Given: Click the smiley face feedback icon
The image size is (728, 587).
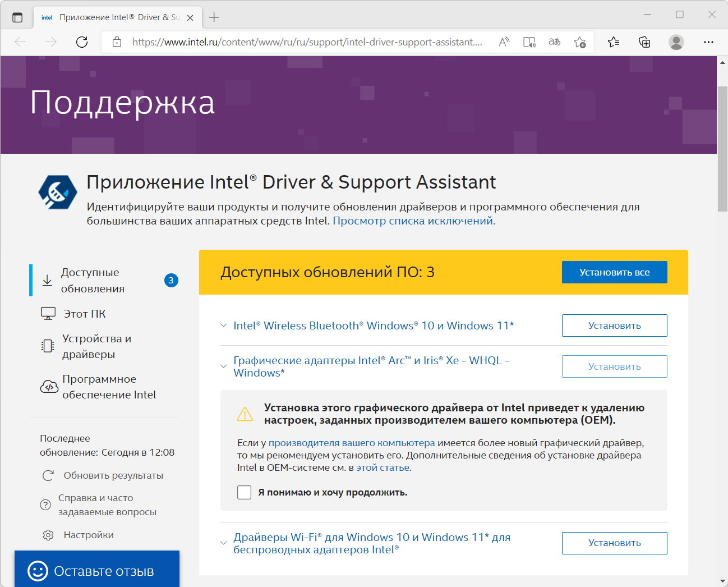Looking at the screenshot, I should [38, 571].
